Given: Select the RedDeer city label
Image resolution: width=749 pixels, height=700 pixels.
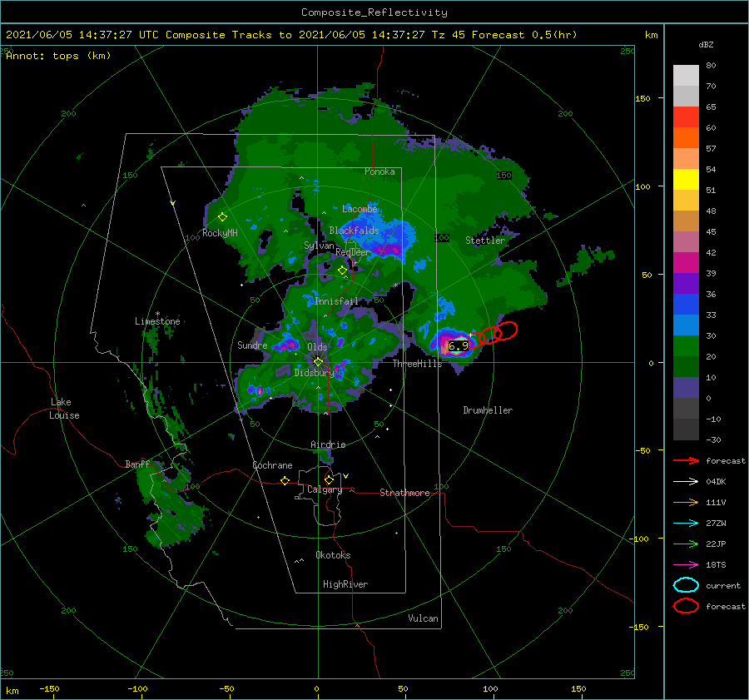Looking at the screenshot, I should [353, 252].
